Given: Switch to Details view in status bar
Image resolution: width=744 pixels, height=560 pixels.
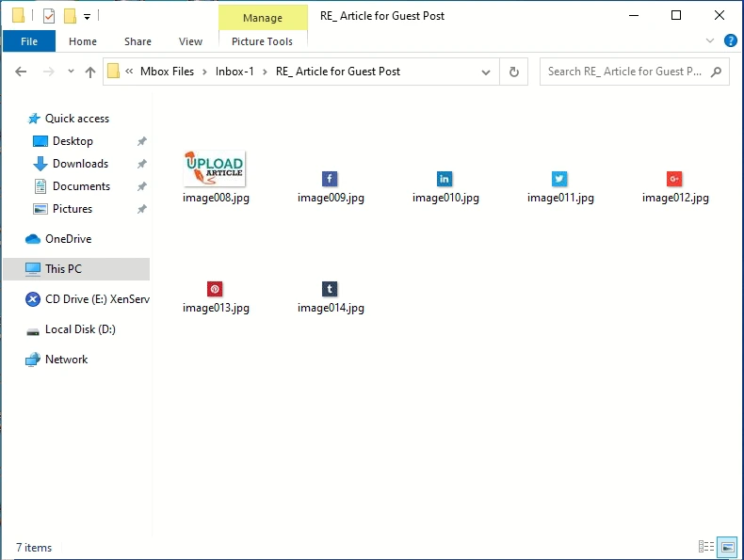Looking at the screenshot, I should pos(706,547).
